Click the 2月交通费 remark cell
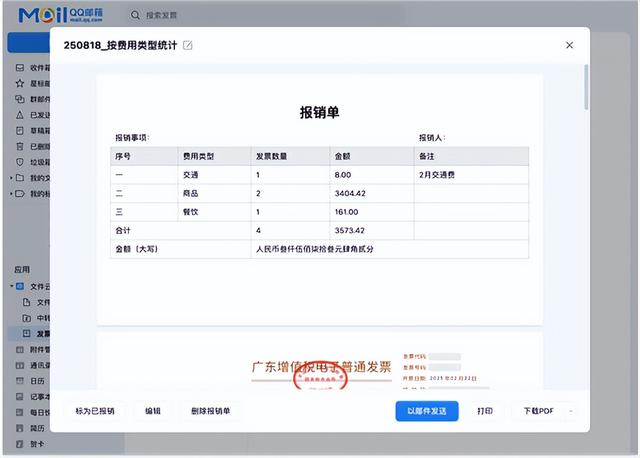This screenshot has width=640, height=458. point(471,175)
